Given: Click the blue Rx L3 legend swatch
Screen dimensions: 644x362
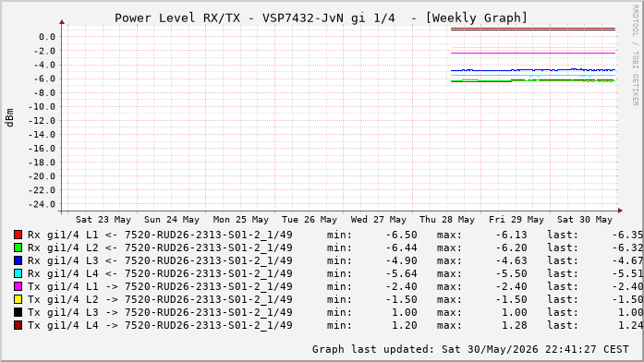Looking at the screenshot, I should click(x=18, y=260).
